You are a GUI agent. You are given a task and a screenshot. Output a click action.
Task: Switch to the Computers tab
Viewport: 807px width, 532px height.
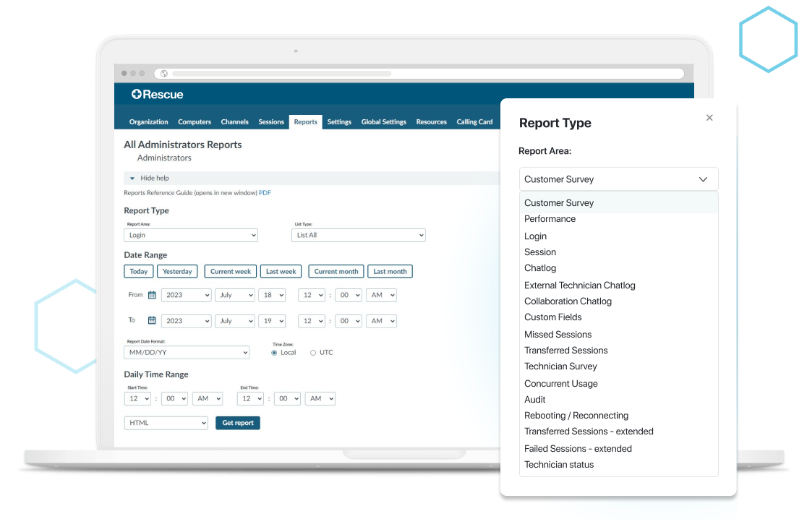(x=194, y=121)
